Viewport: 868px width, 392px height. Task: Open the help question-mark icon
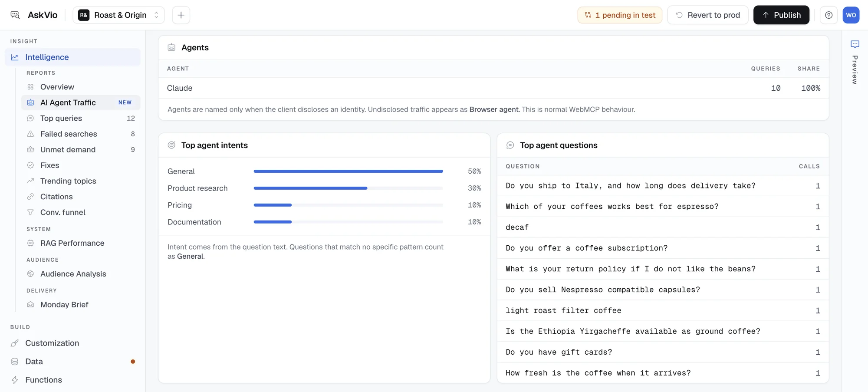click(x=829, y=15)
